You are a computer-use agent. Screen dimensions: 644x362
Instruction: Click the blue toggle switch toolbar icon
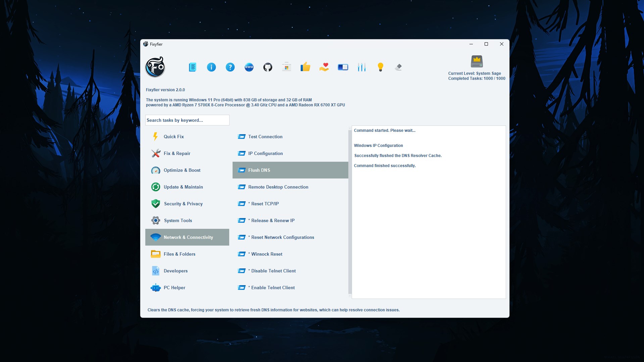coord(343,67)
